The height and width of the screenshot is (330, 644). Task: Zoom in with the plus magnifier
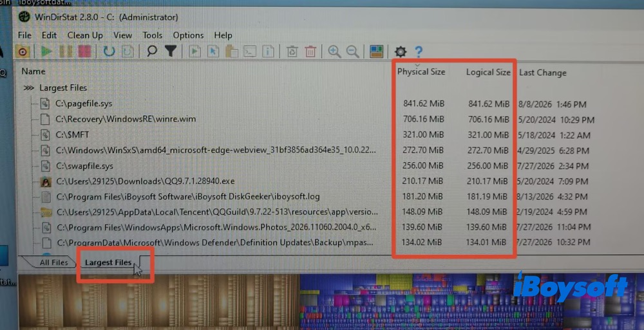(334, 51)
